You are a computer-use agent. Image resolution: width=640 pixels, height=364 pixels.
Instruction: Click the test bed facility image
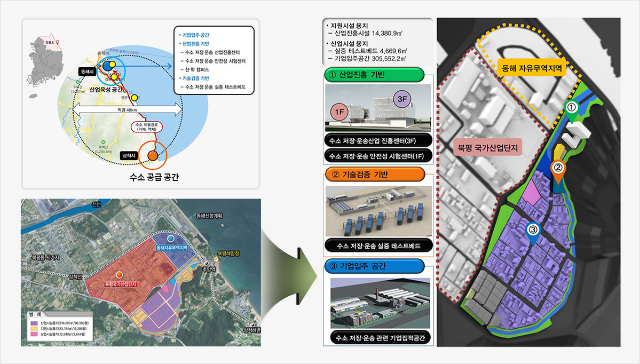pyautogui.click(x=378, y=211)
